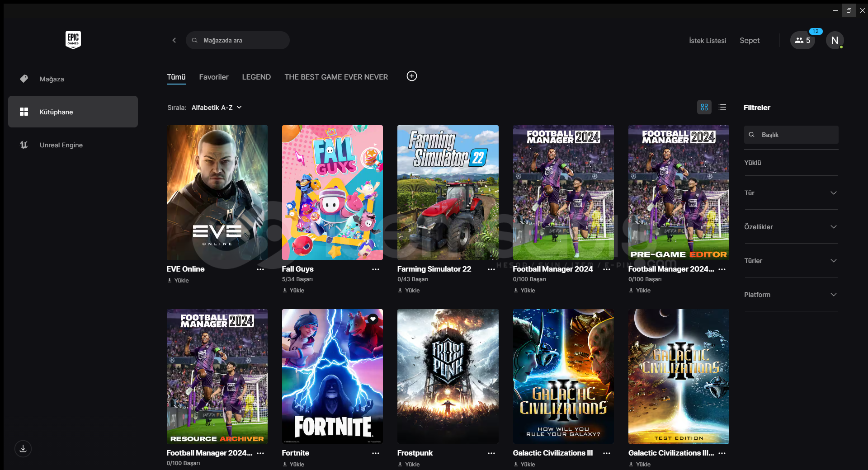868x470 pixels.
Task: Click the Mağazada ara search field
Action: pyautogui.click(x=238, y=40)
